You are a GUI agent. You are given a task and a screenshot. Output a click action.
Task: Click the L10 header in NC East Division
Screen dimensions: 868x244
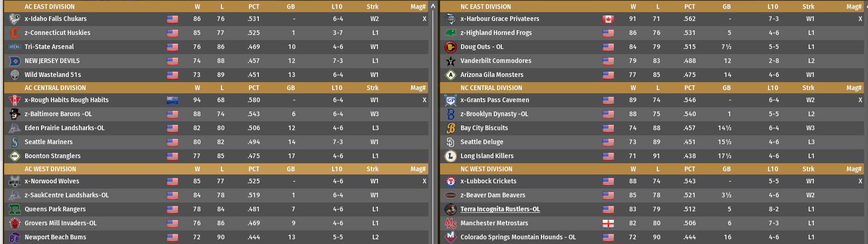[x=773, y=7]
